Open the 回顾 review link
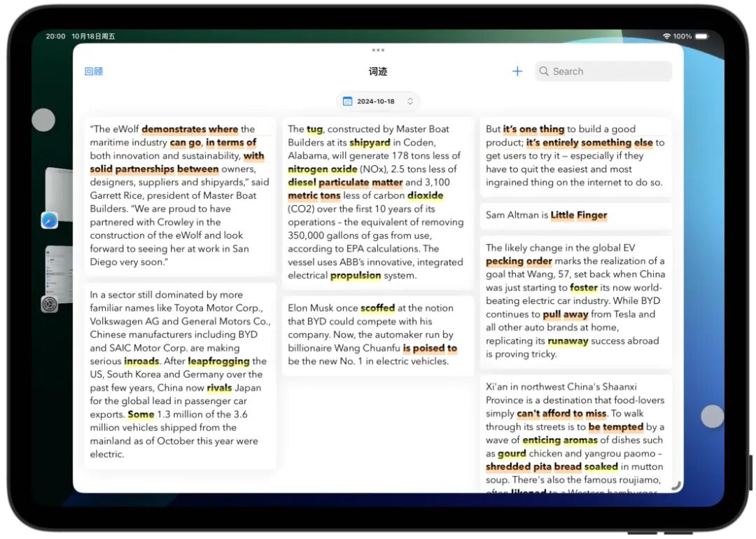Viewport: 756px width, 539px height. [94, 71]
